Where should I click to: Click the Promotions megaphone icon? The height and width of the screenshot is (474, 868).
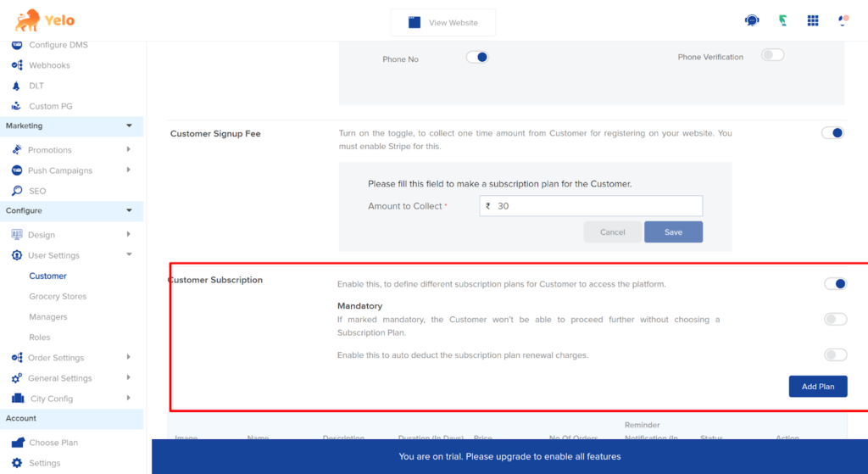[x=17, y=149]
